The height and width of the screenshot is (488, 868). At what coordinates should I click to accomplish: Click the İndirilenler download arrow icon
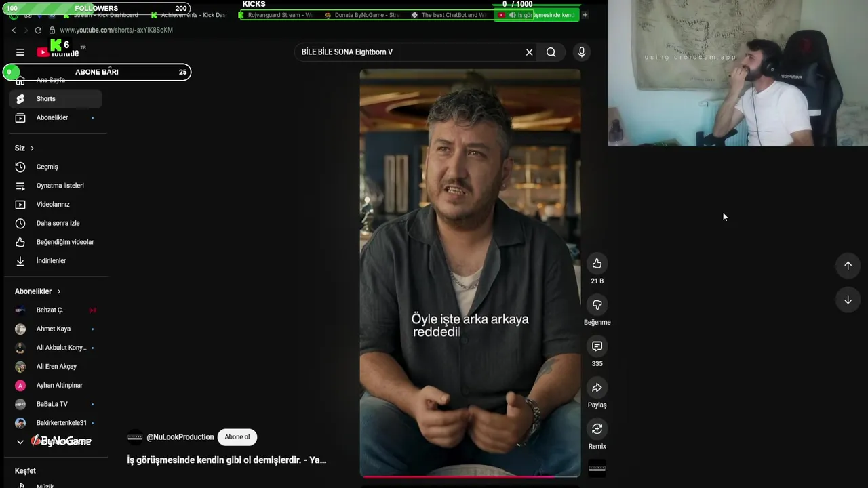pyautogui.click(x=20, y=261)
